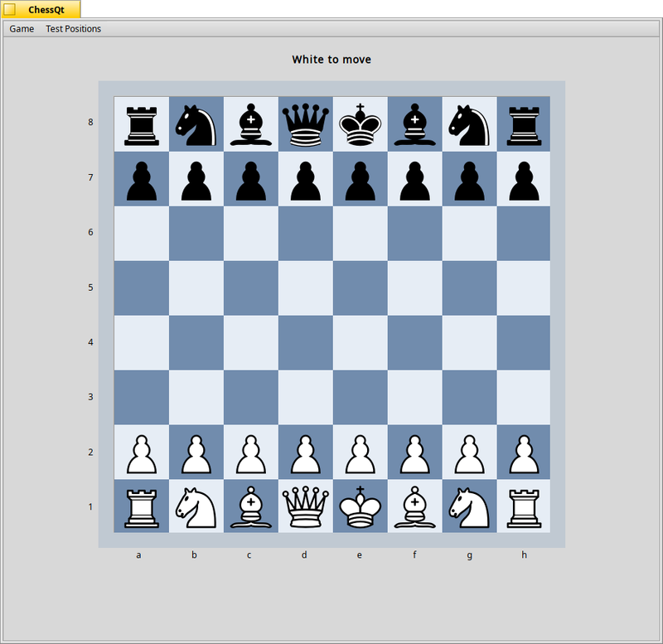Click the empty d5 square

click(x=305, y=288)
